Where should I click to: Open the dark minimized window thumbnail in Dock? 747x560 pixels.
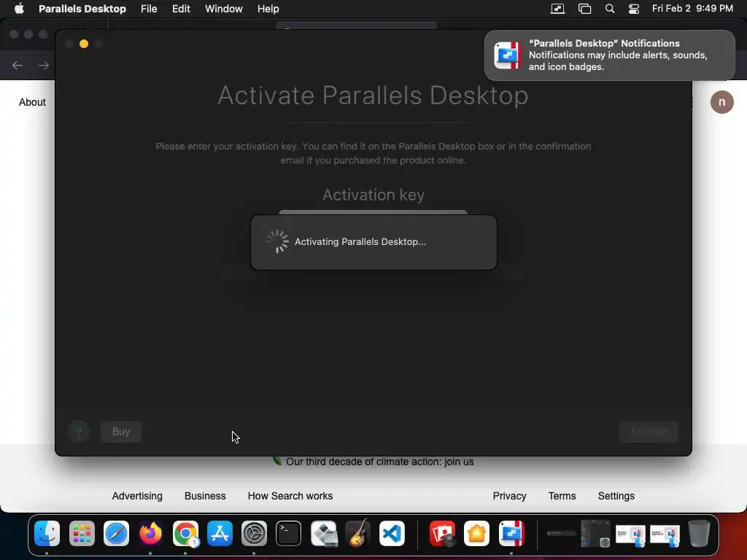point(595,533)
